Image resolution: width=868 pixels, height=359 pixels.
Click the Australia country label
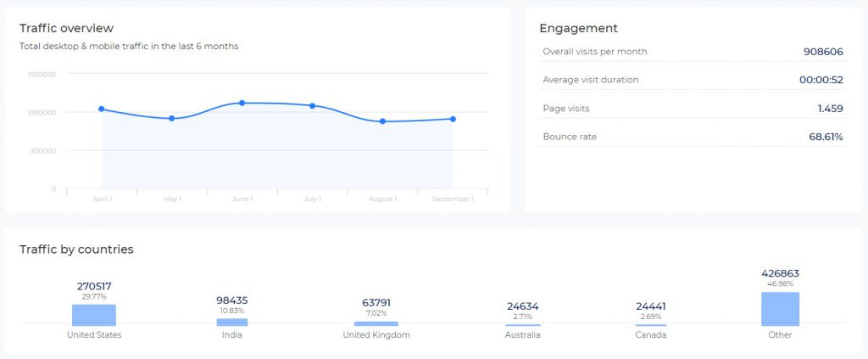point(522,335)
